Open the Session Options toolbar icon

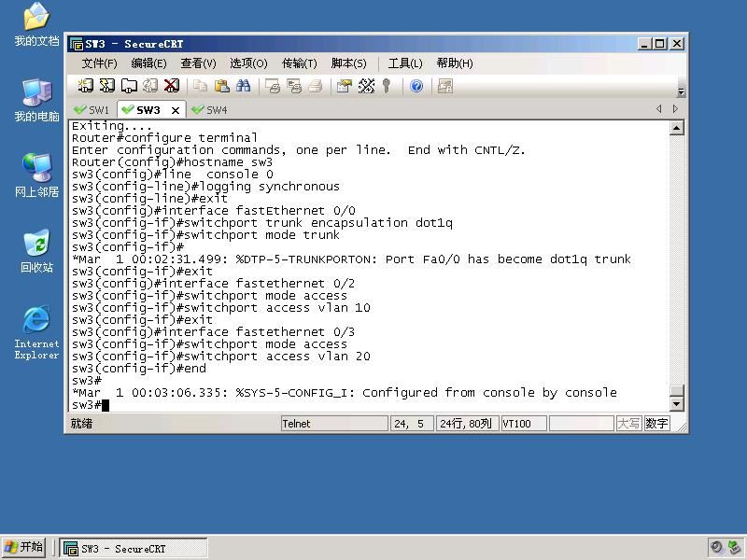(344, 86)
